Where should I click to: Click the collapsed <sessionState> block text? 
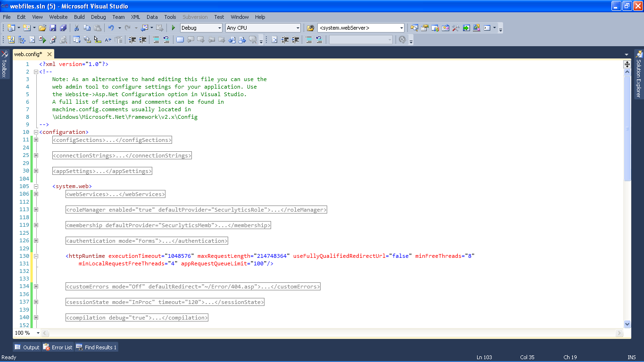click(x=165, y=302)
